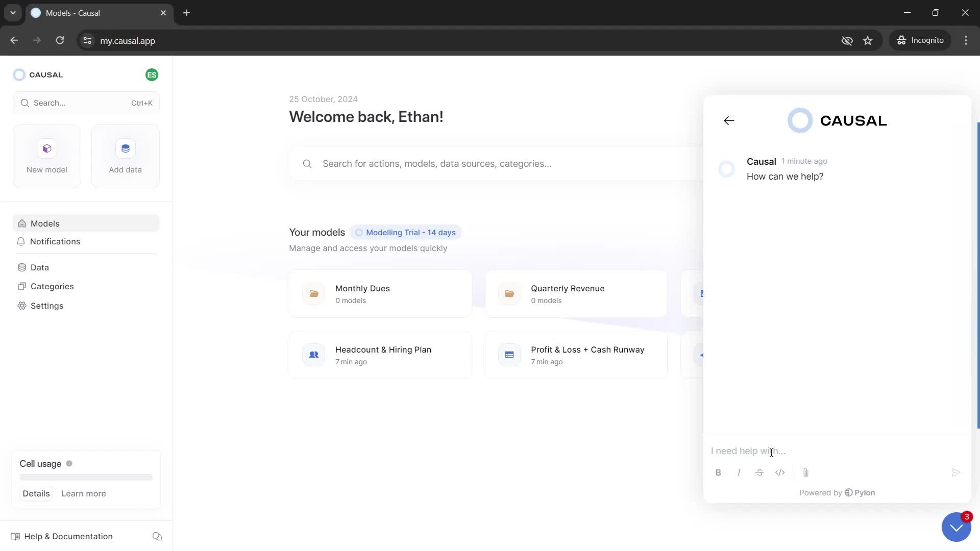Click Learn more about cell usage
The image size is (980, 551).
[x=84, y=493]
